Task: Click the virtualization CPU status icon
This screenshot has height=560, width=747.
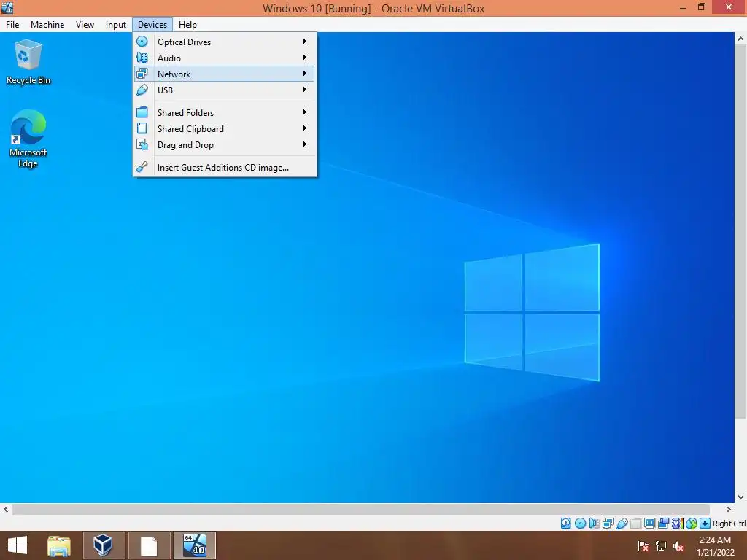Action: click(678, 524)
